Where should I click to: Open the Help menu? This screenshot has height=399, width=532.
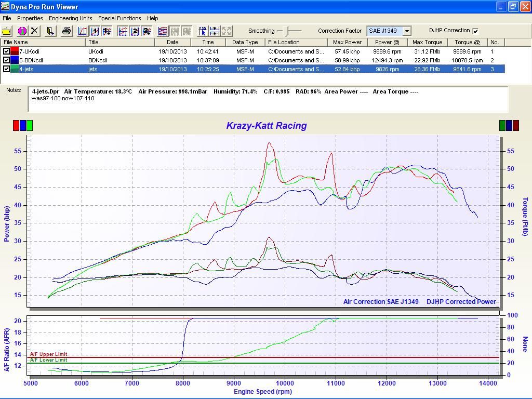pos(152,18)
